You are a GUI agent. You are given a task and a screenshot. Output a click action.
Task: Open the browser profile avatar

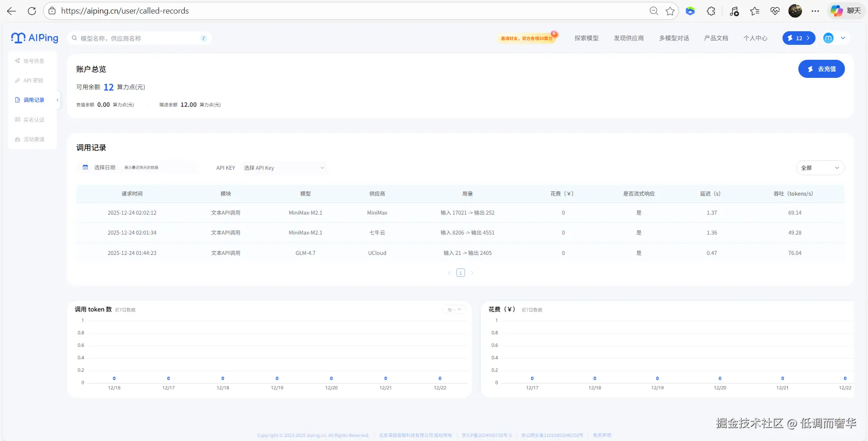click(795, 11)
